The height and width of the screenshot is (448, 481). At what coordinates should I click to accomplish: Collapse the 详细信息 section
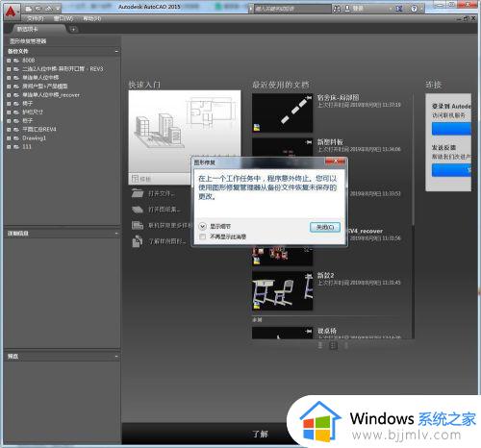(x=116, y=234)
